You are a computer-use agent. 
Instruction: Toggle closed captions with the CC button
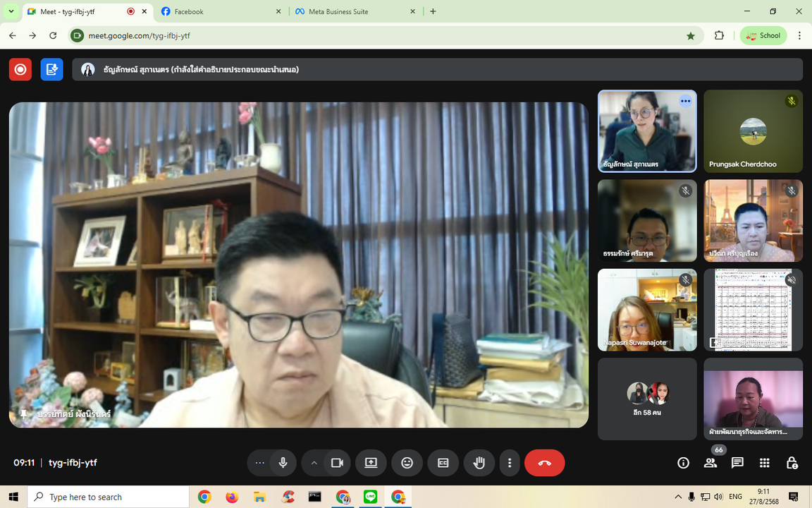(443, 463)
